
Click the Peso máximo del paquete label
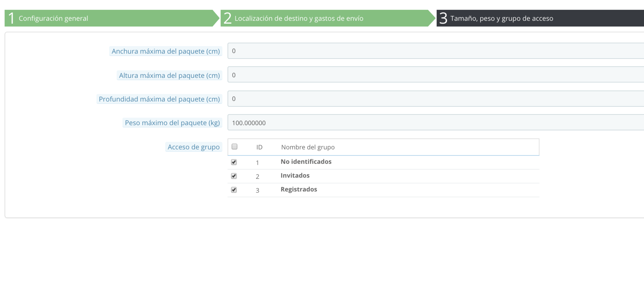[172, 123]
